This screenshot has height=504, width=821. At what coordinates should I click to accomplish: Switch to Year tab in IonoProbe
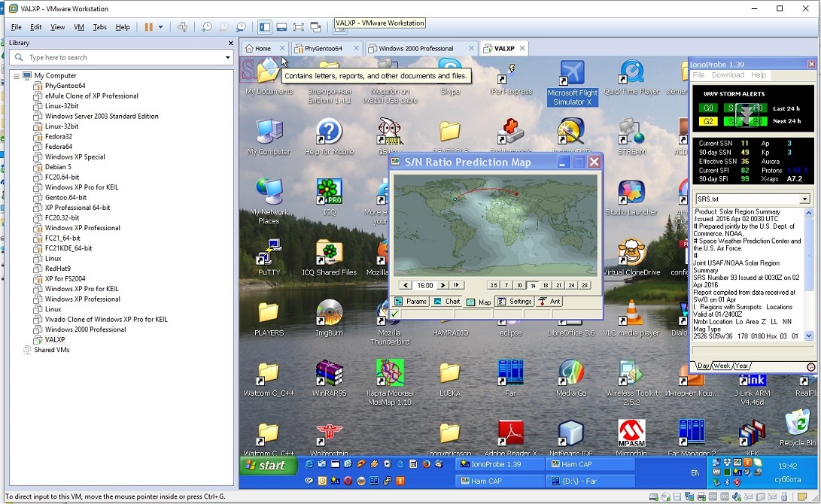[741, 366]
